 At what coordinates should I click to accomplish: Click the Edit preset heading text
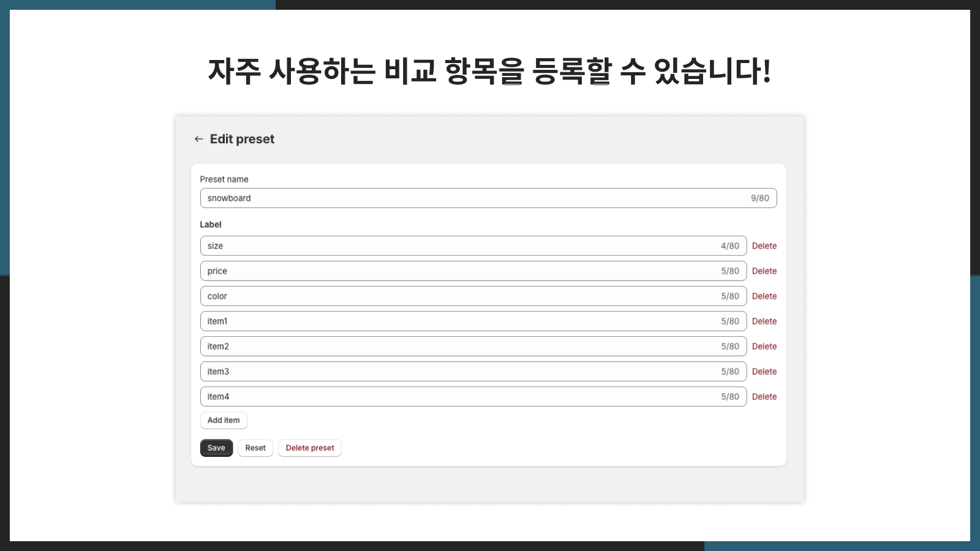tap(242, 139)
